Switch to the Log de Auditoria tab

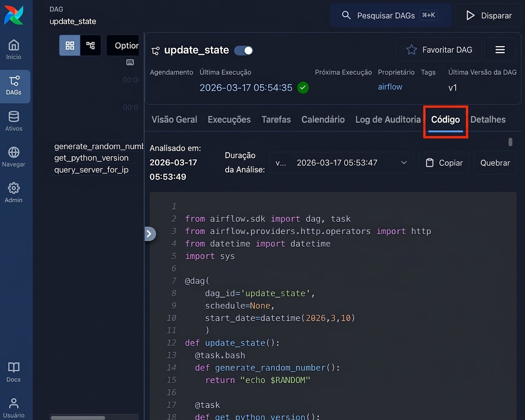(388, 119)
